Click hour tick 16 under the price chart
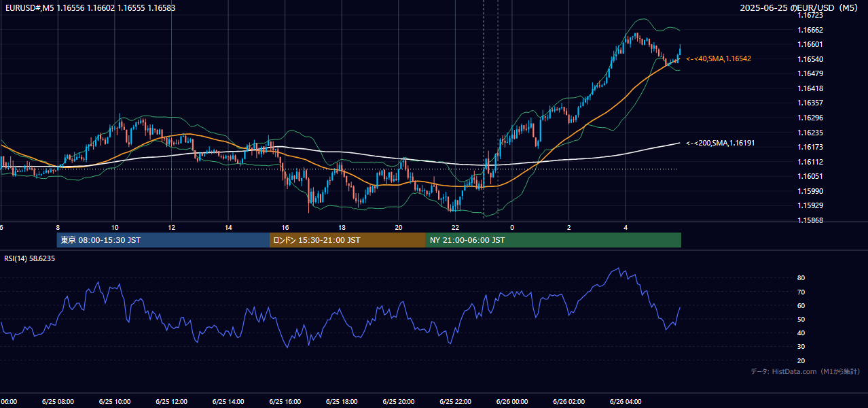This screenshot has width=868, height=408. pos(285,228)
